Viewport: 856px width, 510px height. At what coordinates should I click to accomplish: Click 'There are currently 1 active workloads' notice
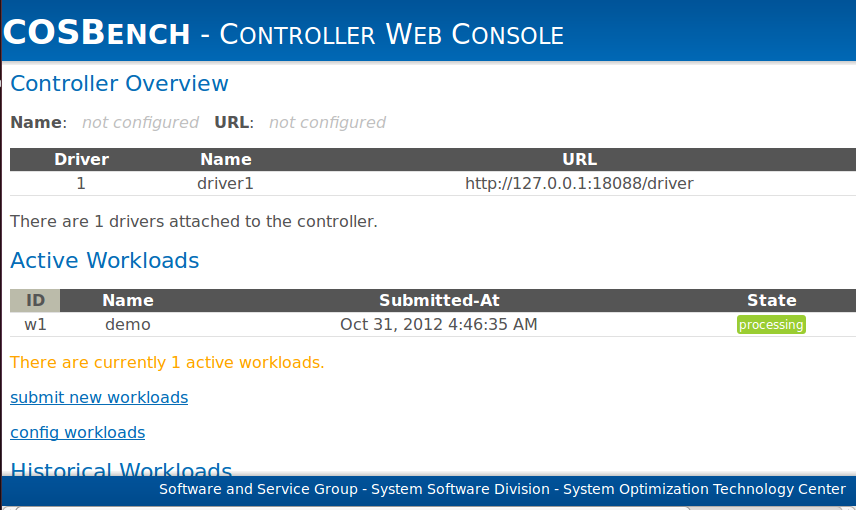coord(167,363)
